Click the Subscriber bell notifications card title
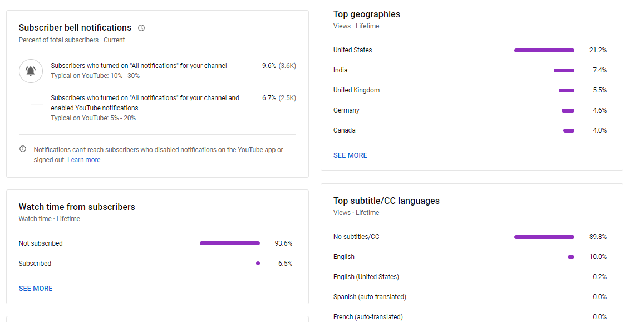Image resolution: width=644 pixels, height=322 pixels. tap(75, 28)
